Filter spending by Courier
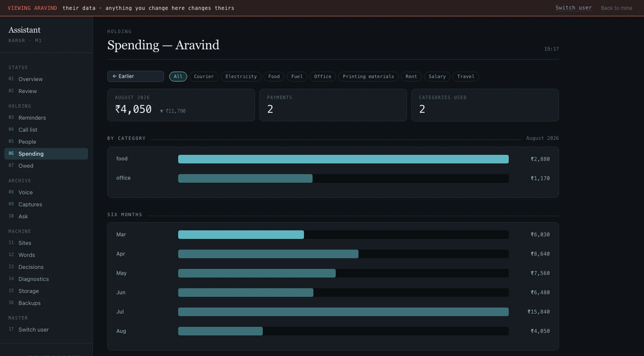Image resolution: width=644 pixels, height=356 pixels. pos(204,76)
